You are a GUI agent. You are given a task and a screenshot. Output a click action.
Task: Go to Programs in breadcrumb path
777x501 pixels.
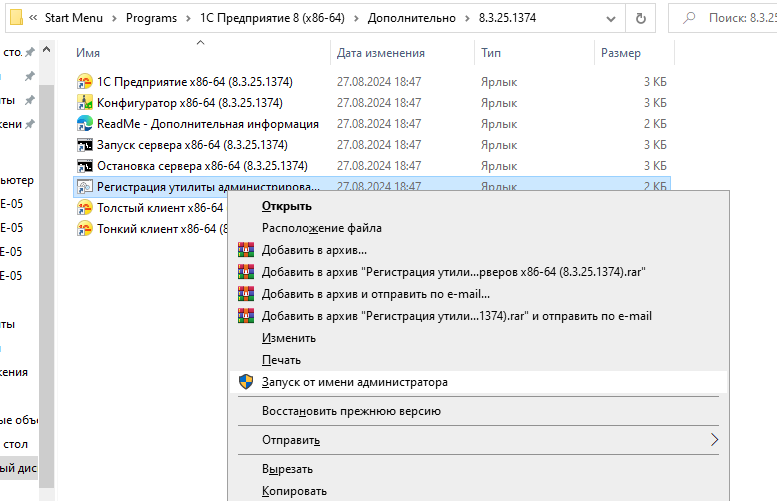point(151,18)
